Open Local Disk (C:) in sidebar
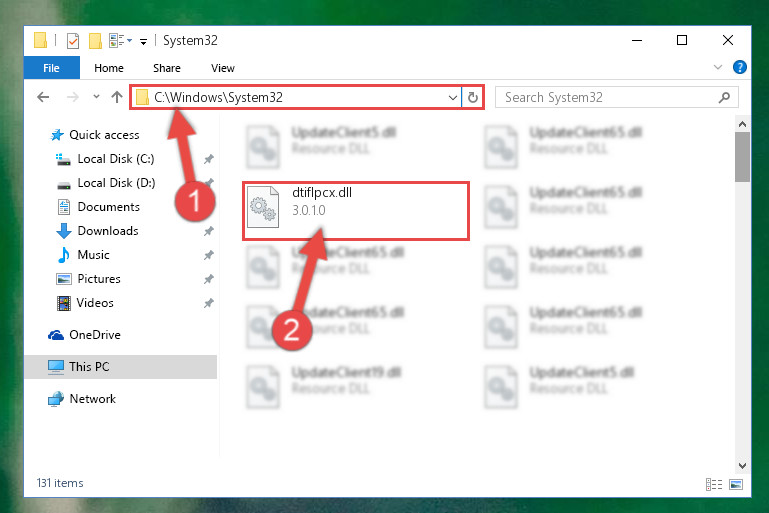The image size is (769, 513). 116,159
